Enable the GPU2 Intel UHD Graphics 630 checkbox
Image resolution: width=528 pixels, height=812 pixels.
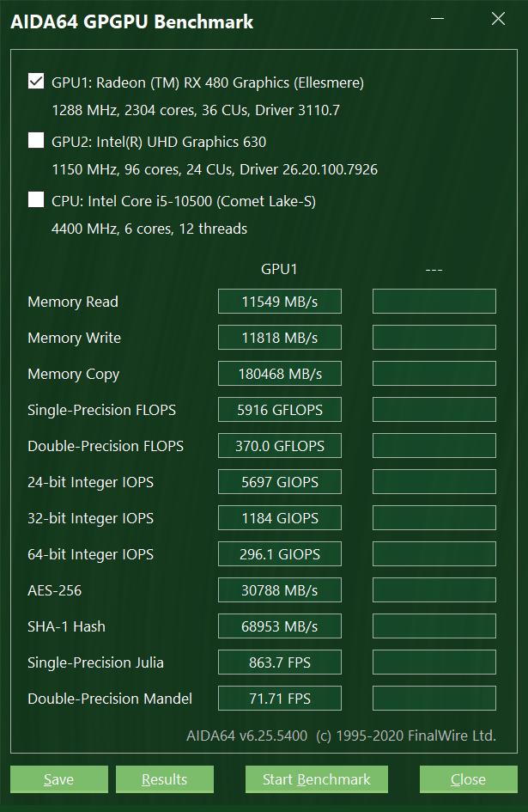pos(36,141)
